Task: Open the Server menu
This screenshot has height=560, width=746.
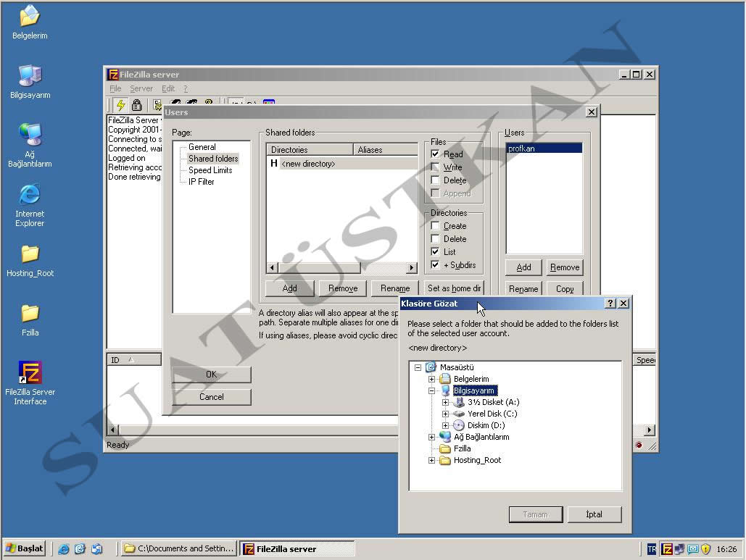Action: [141, 88]
